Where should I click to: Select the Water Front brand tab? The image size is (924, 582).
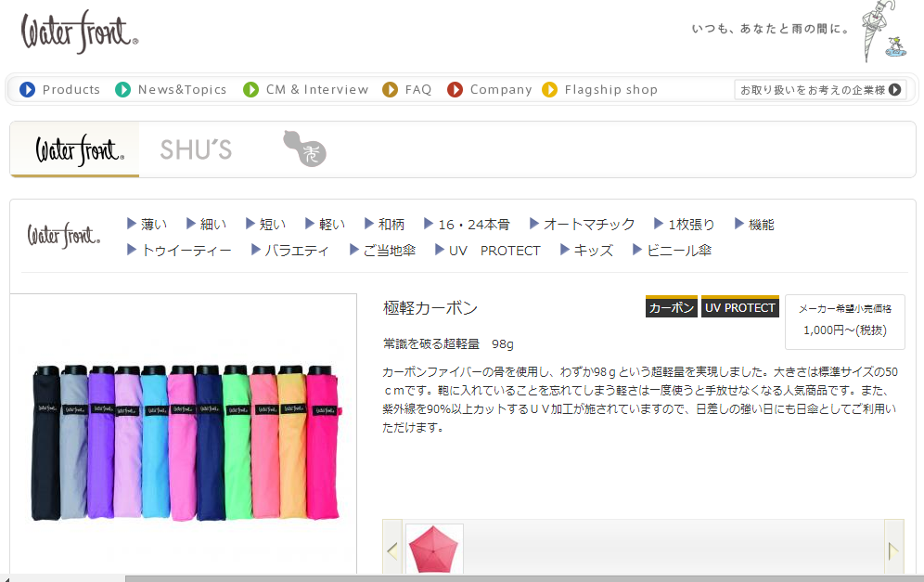coord(75,149)
